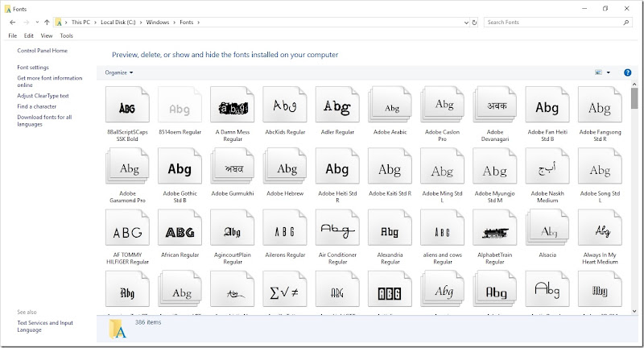Click the search magnifier icon
This screenshot has width=644, height=348.
626,23
